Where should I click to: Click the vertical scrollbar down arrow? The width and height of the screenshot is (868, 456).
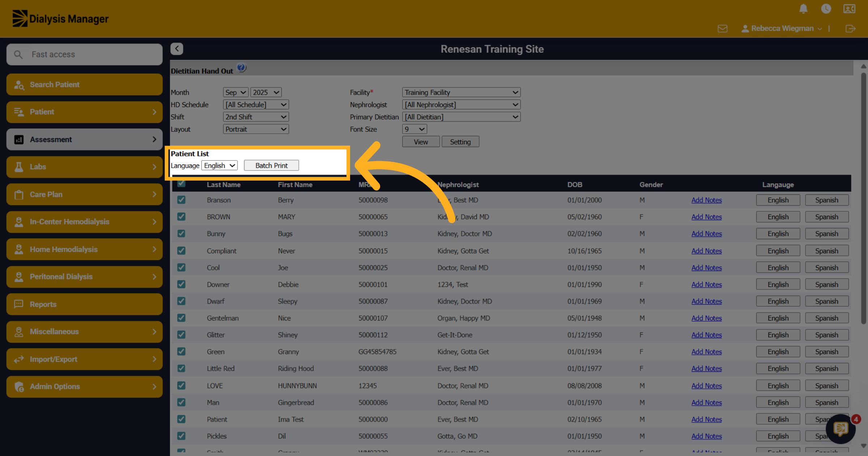864,446
